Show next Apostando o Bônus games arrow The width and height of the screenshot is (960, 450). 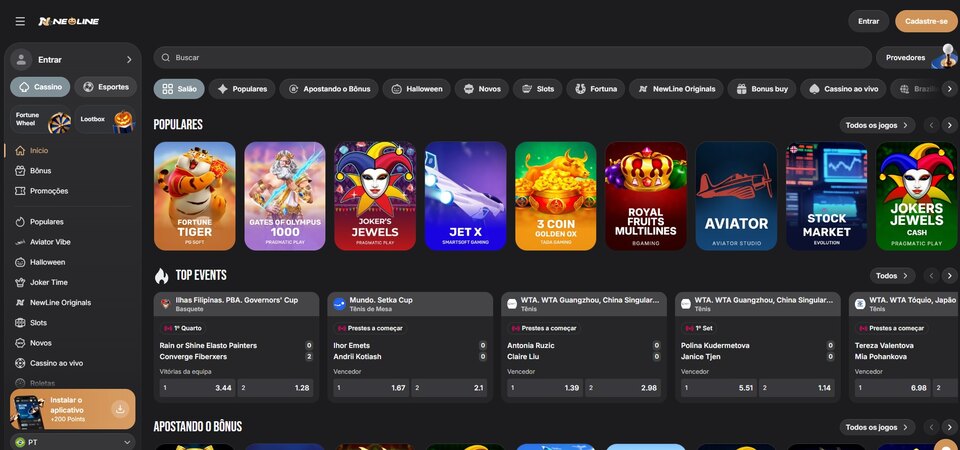coord(949,427)
